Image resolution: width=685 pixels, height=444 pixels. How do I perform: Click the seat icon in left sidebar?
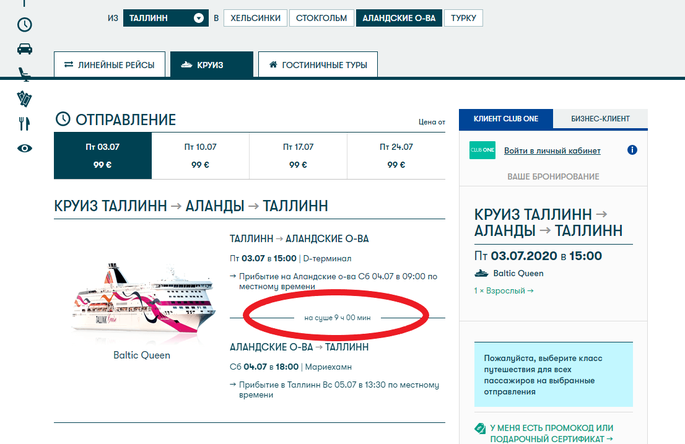click(x=24, y=74)
